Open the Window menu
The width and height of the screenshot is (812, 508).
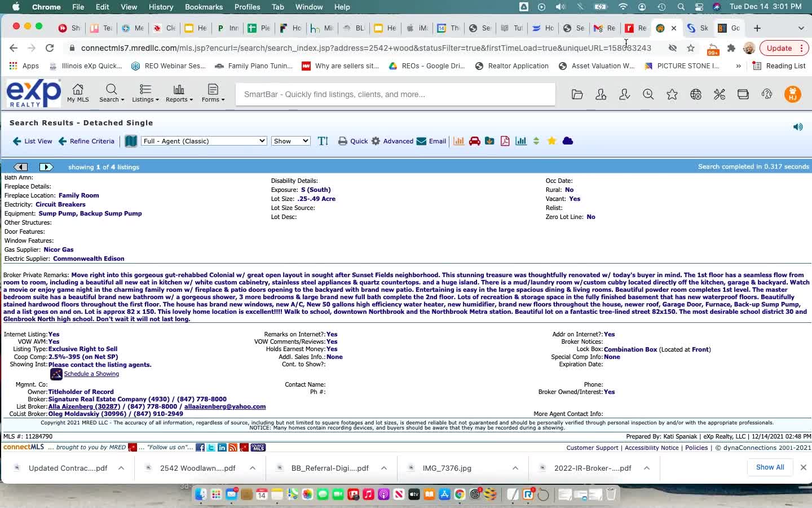click(309, 7)
